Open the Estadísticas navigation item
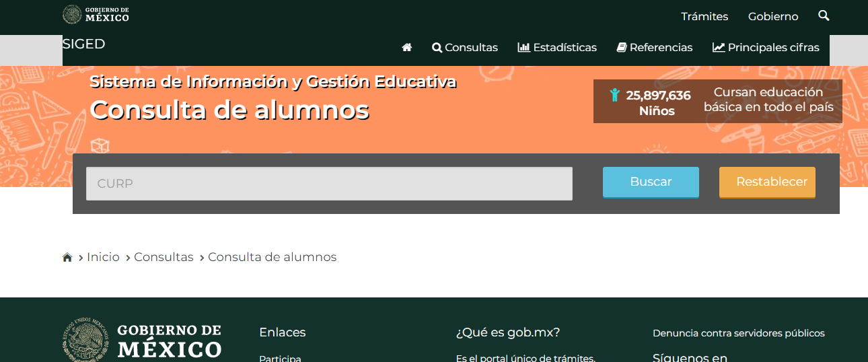Image resolution: width=868 pixels, height=362 pixels. pyautogui.click(x=557, y=48)
